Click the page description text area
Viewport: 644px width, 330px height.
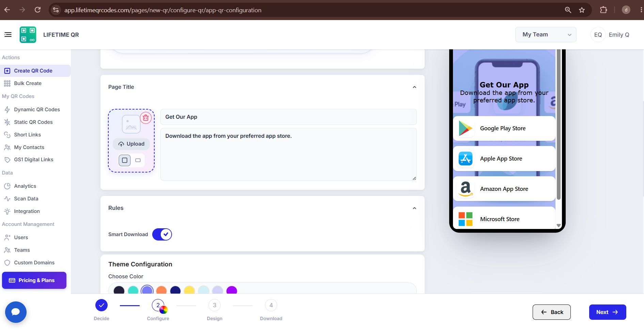point(288,154)
